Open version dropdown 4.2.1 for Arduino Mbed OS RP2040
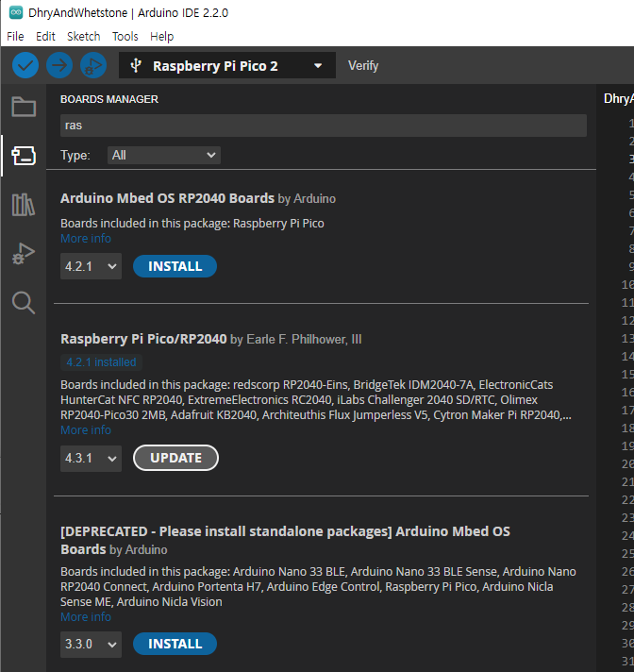The height and width of the screenshot is (672, 634). [91, 266]
